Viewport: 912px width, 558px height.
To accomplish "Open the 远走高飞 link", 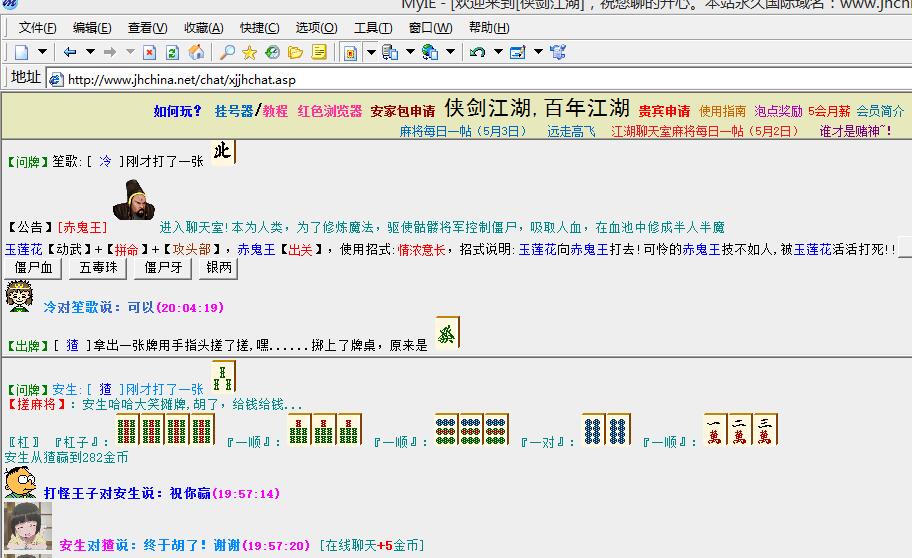I will coord(571,131).
